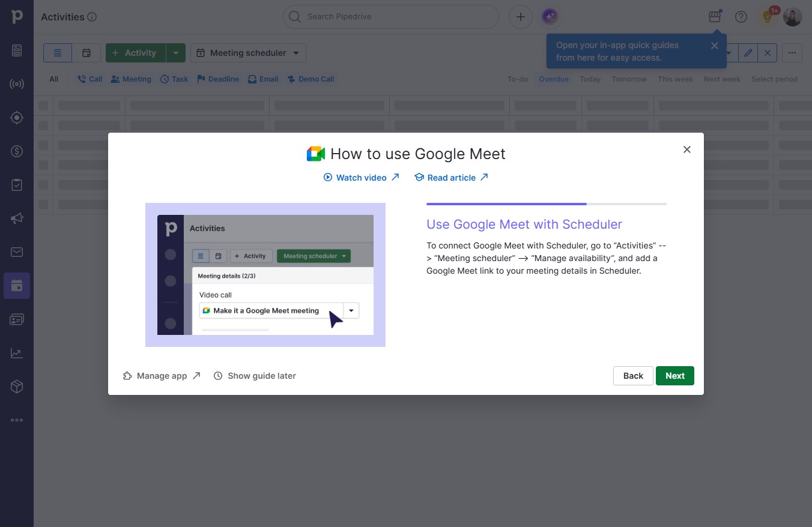The width and height of the screenshot is (812, 527).
Task: Click the Manage app link
Action: (x=162, y=376)
